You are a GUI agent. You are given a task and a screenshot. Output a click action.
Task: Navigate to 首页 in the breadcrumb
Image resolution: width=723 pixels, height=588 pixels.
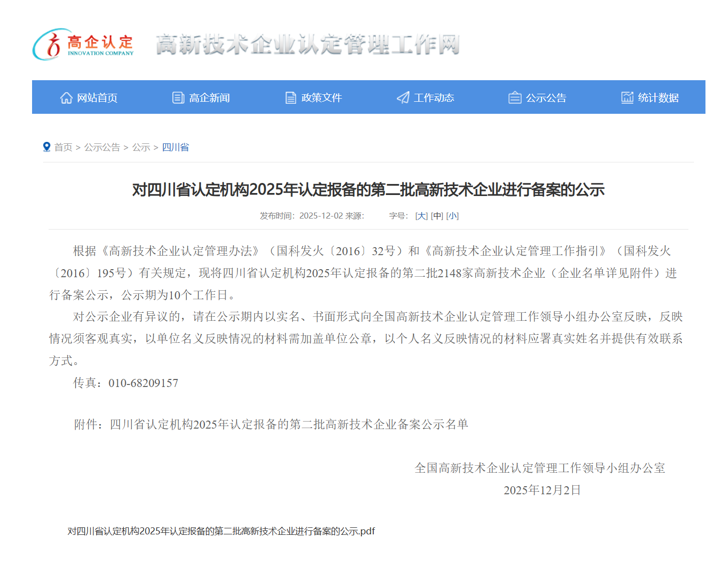click(x=63, y=147)
